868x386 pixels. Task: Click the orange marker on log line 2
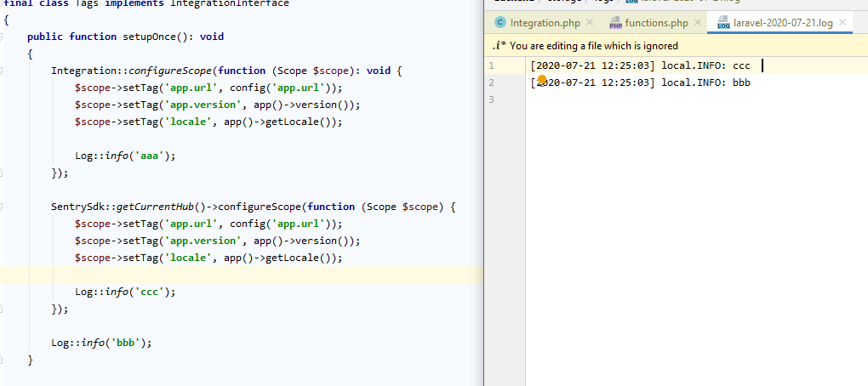(x=542, y=79)
